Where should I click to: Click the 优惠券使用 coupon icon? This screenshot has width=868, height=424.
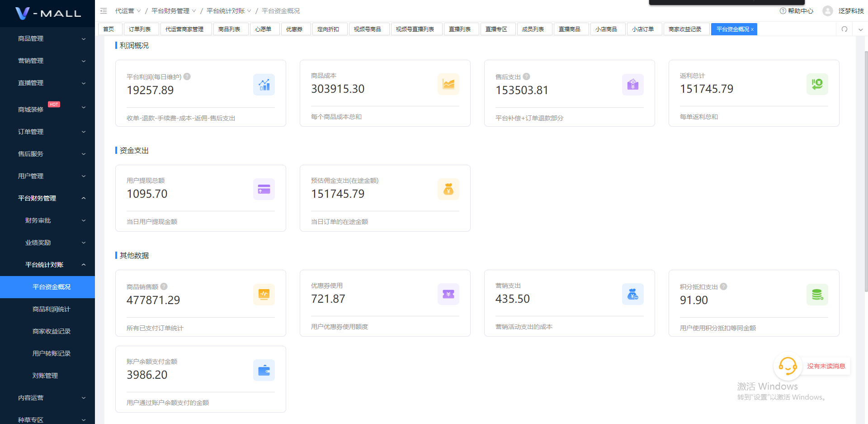tap(448, 294)
